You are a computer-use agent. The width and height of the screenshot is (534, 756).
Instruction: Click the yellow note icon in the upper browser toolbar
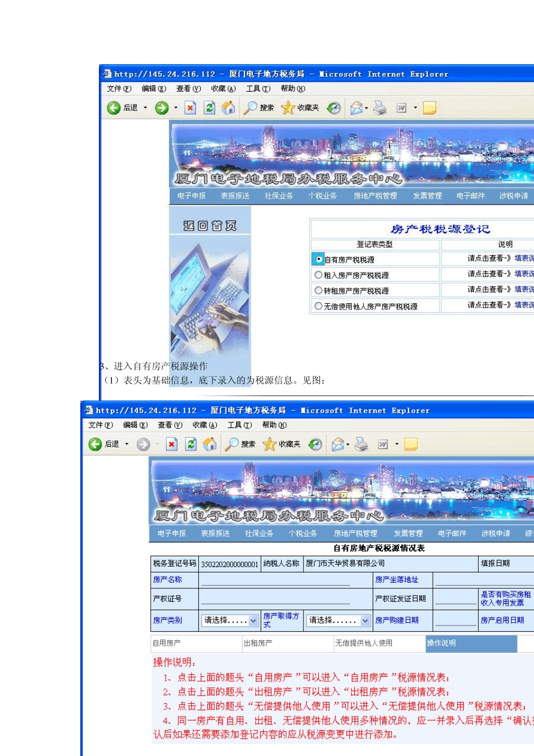(x=430, y=108)
